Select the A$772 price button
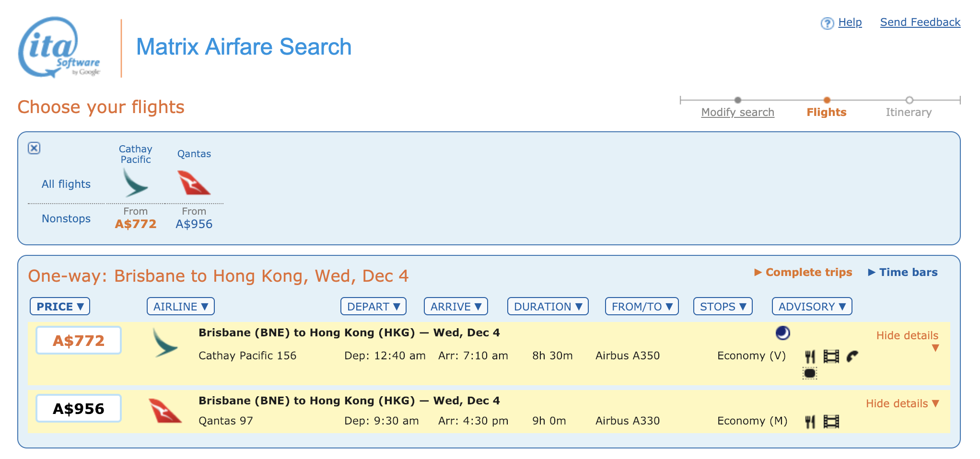The image size is (980, 459). 79,341
